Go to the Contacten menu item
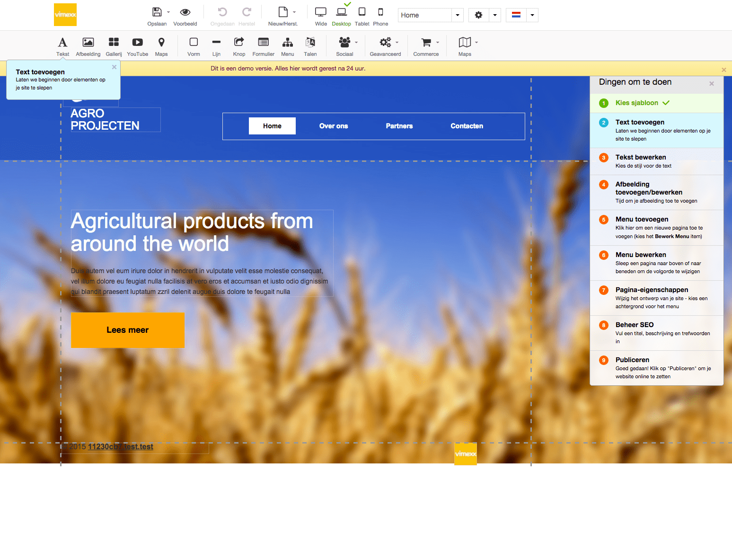This screenshot has width=732, height=560. coord(467,126)
